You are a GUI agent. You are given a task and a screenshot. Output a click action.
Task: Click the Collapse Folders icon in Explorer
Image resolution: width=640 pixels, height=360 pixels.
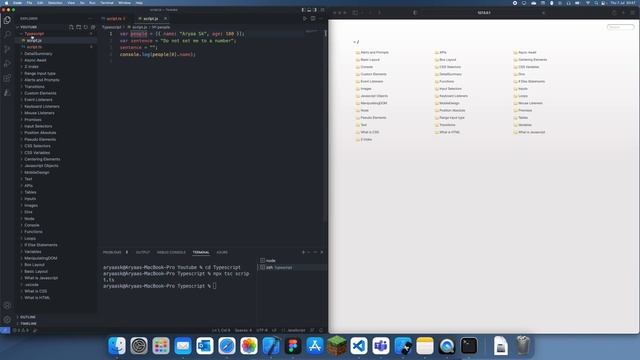coord(93,27)
